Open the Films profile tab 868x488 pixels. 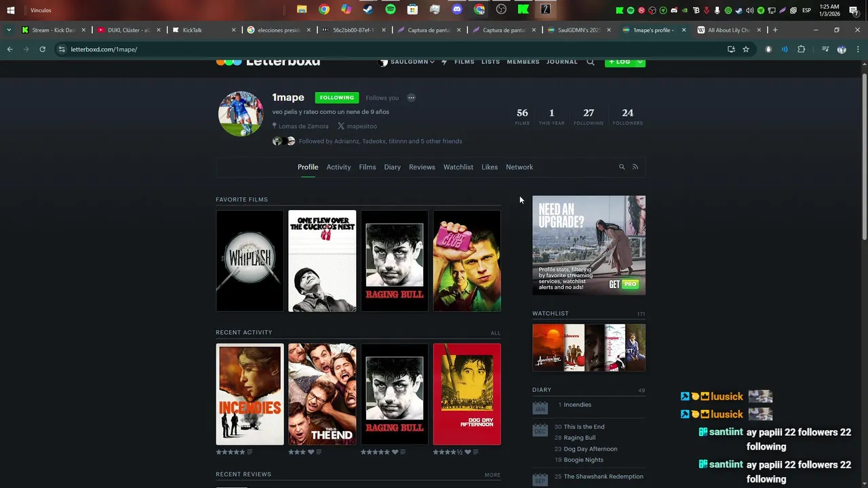[368, 167]
